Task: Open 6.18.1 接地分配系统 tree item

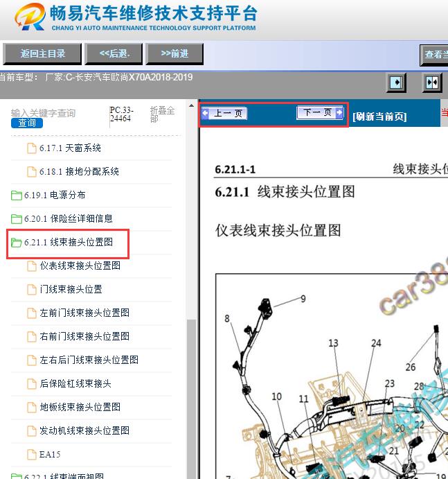Action: [x=79, y=172]
